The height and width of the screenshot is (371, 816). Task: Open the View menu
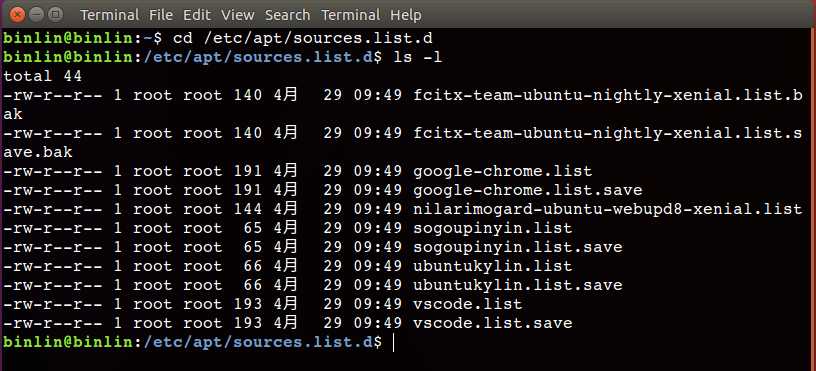[238, 15]
